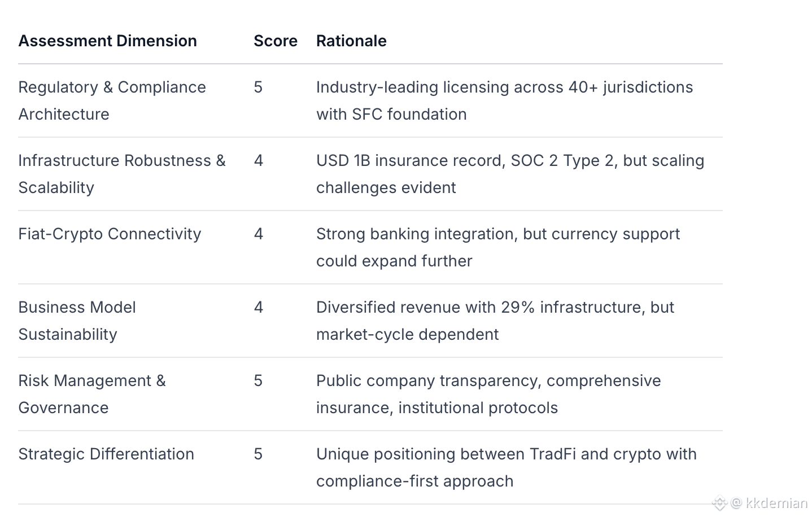Click the score 5 for Regulatory & Compliance
The height and width of the screenshot is (517, 812).
point(258,87)
